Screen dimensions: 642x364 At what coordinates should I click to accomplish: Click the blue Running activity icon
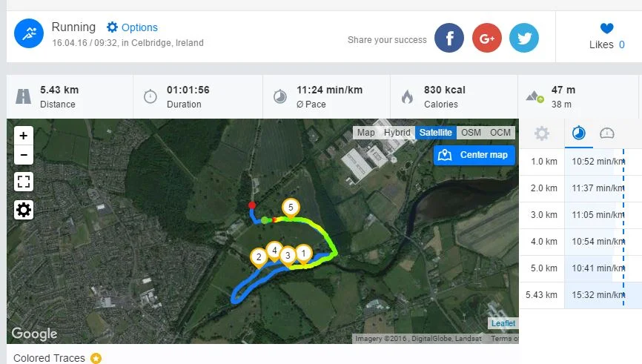point(30,33)
